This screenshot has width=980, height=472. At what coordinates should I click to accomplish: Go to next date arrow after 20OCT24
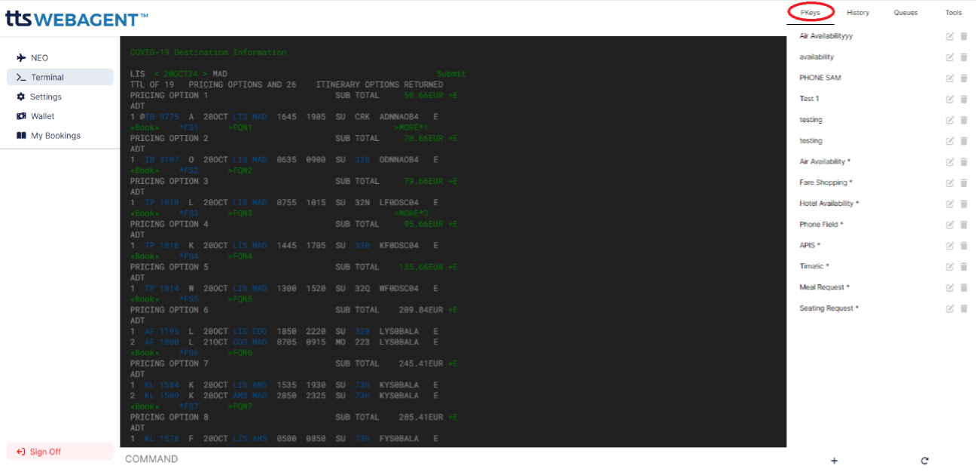pos(206,74)
